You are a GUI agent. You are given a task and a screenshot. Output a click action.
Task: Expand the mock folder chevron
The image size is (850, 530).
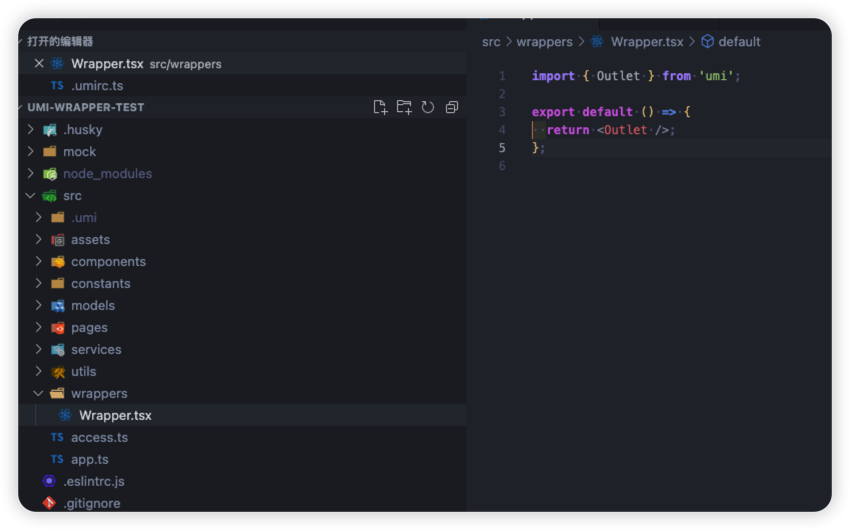coord(31,152)
